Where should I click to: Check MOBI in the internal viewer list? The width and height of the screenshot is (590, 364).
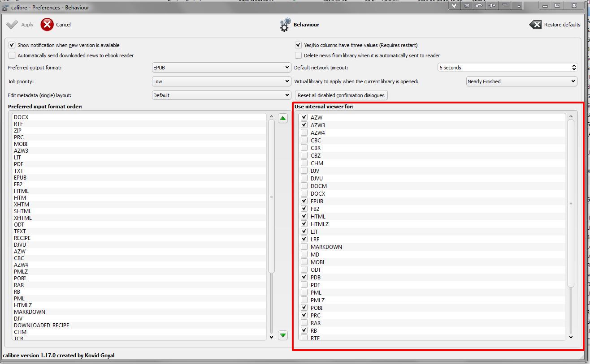[304, 262]
